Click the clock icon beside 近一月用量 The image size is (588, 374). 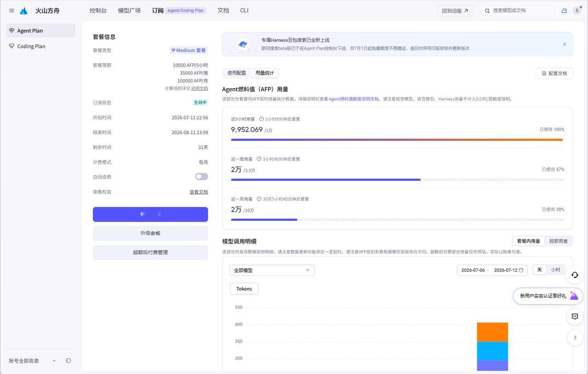click(x=259, y=199)
